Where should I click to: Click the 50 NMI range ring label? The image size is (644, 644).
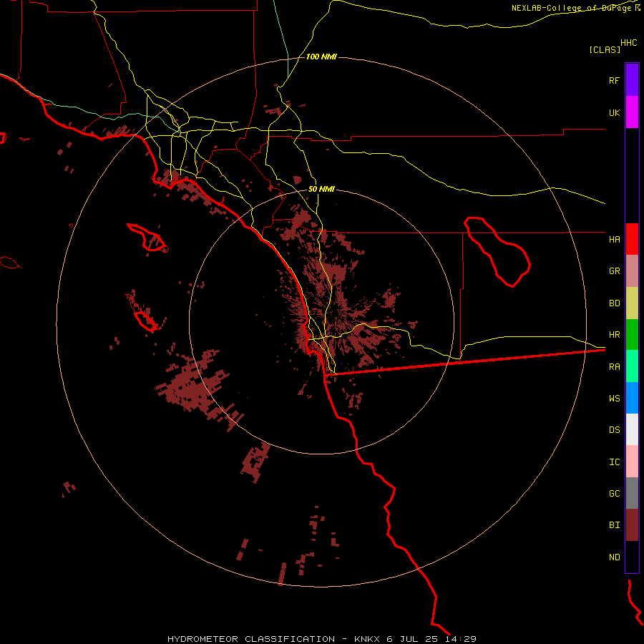[321, 189]
